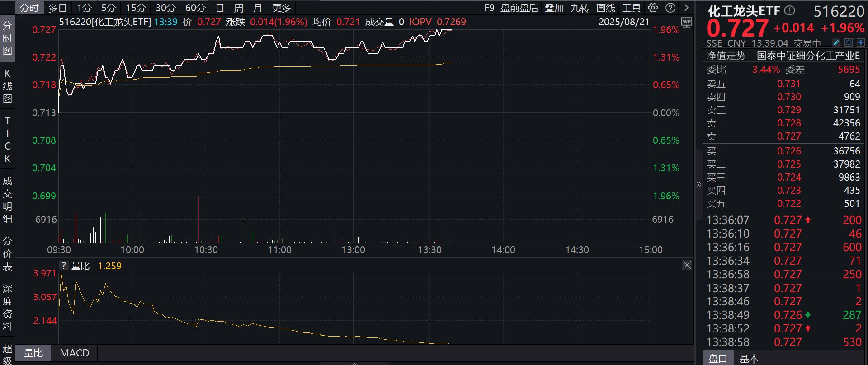Switch to 基本 tab in quote panel
This screenshot has width=868, height=365.
click(749, 359)
